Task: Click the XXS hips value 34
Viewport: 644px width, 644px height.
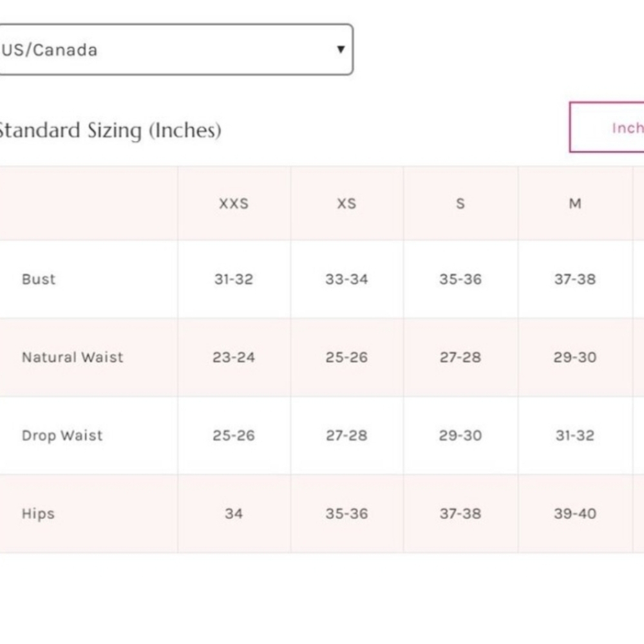Action: [x=234, y=513]
